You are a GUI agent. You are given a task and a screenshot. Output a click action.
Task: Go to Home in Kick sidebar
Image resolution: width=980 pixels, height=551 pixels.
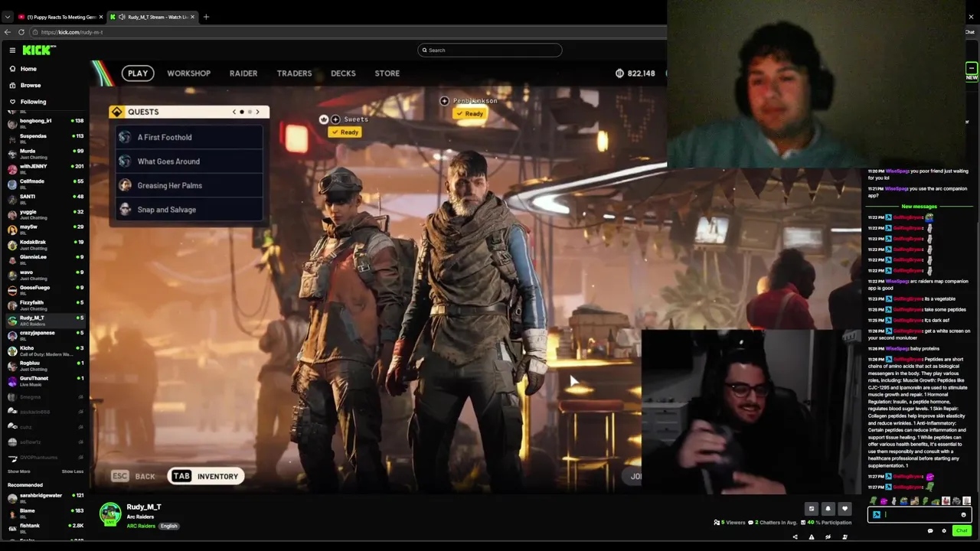[x=28, y=69]
